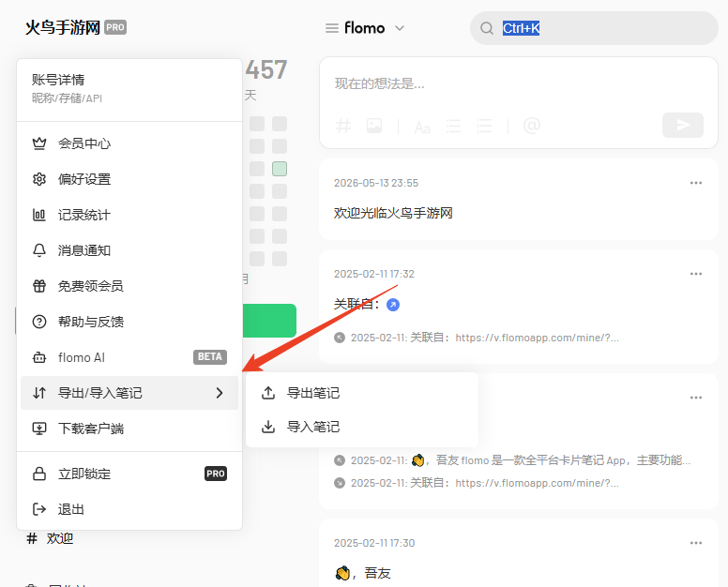Open 偏好设置 preferences
The width and height of the screenshot is (728, 587).
[x=129, y=179]
